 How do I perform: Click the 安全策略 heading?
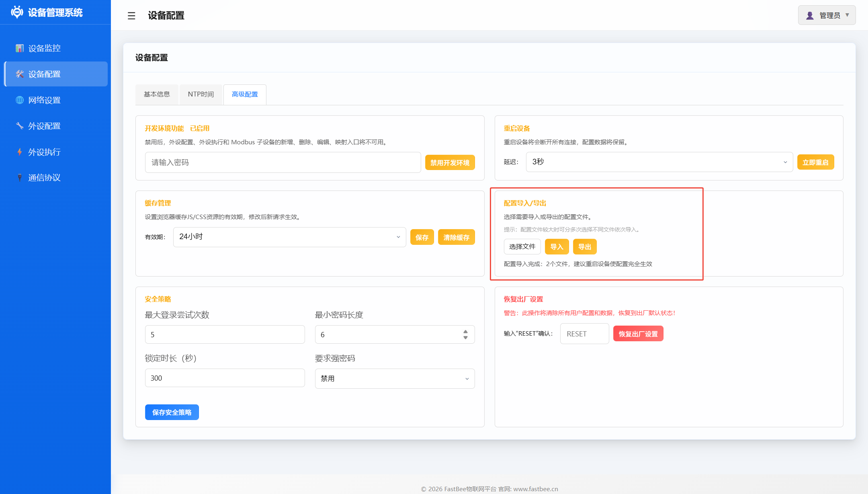point(158,299)
